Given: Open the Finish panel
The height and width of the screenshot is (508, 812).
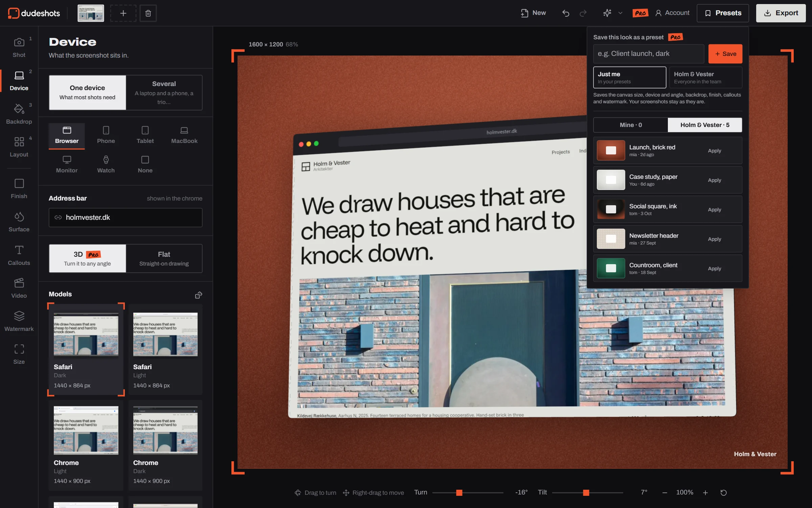Looking at the screenshot, I should click(x=19, y=189).
